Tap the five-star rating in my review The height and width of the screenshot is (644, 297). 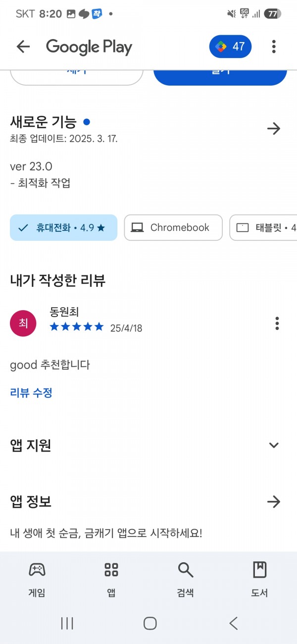coord(77,326)
